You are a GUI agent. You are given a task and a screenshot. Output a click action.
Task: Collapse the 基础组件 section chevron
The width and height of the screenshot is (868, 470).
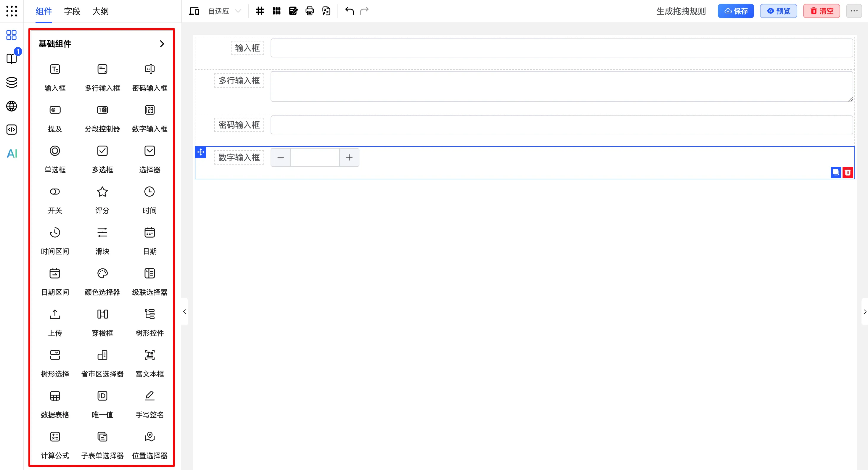[x=162, y=44]
